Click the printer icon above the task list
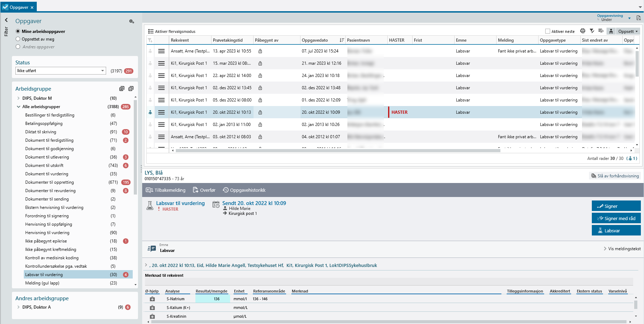Viewport: 644px width, 324px height. 582,31
